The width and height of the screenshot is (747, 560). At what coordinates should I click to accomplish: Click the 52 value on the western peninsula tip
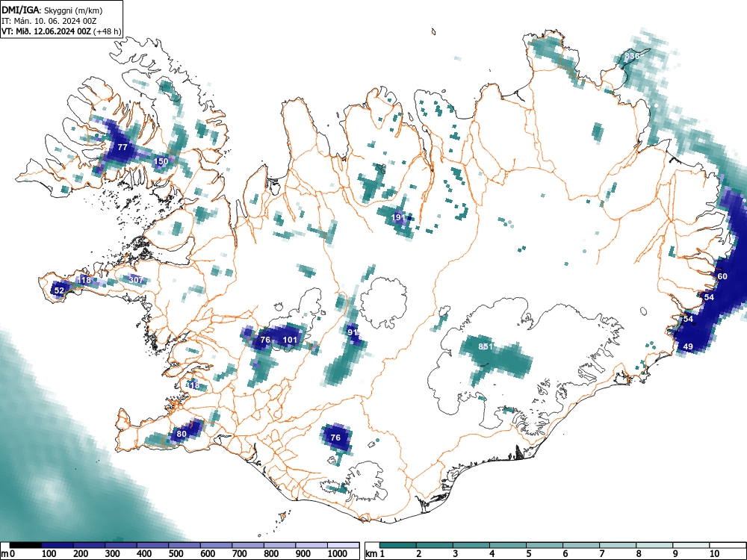(59, 290)
